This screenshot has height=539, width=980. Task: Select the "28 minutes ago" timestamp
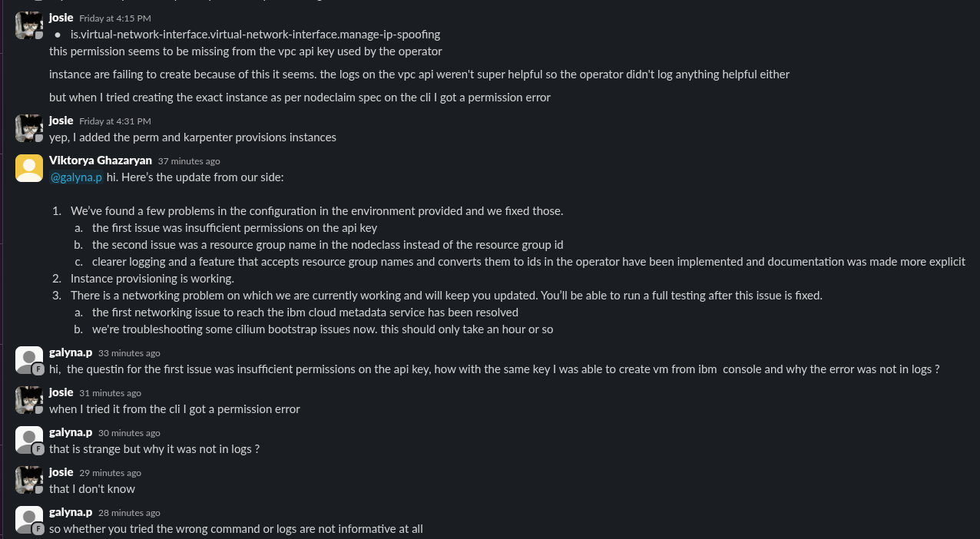click(129, 513)
